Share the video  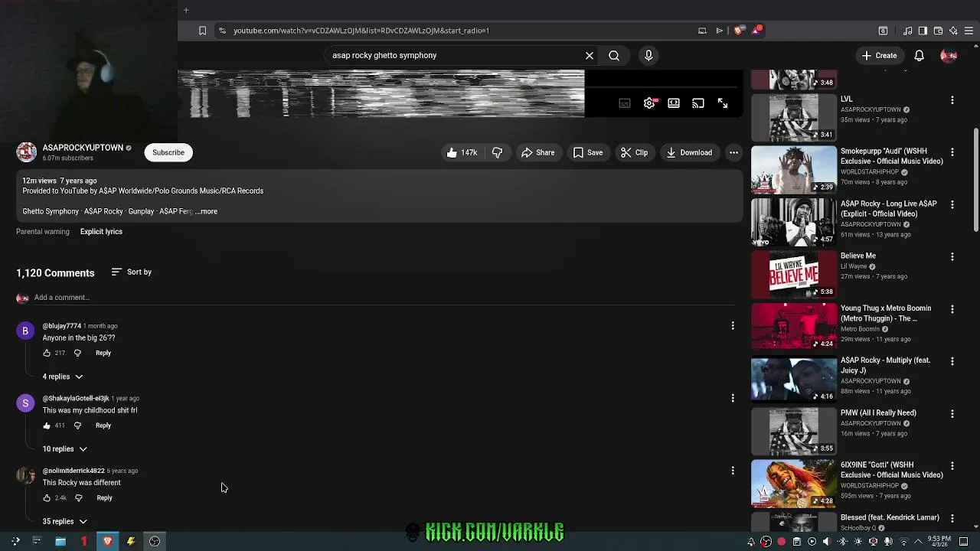pos(537,152)
